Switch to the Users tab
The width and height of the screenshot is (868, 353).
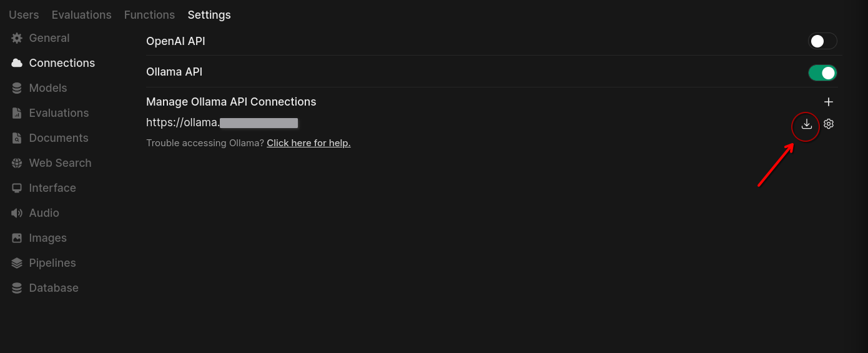coord(24,14)
